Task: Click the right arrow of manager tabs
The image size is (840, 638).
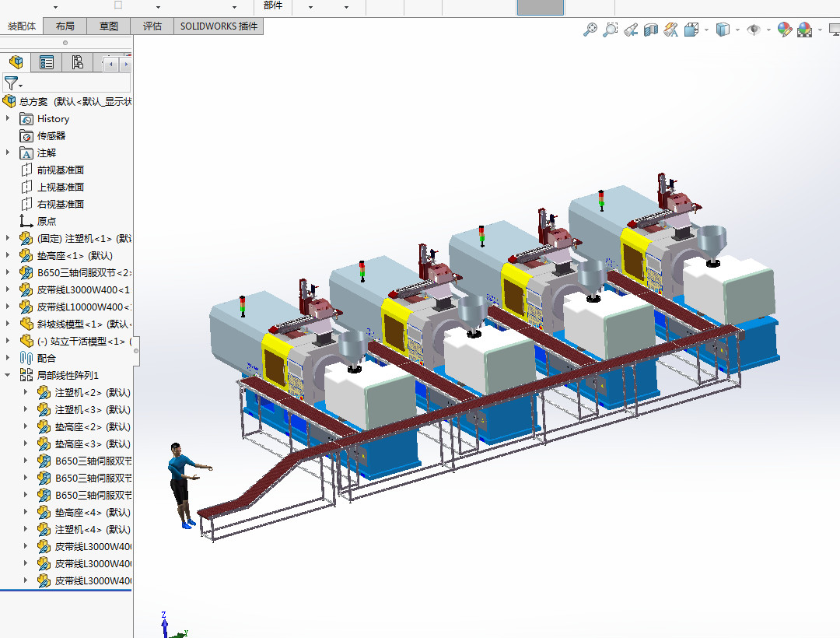Action: [x=126, y=65]
